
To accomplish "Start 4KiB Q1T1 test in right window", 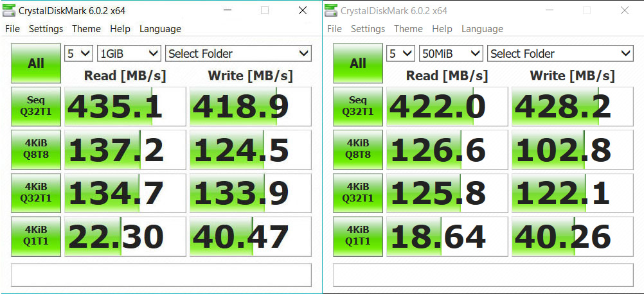I will [358, 236].
